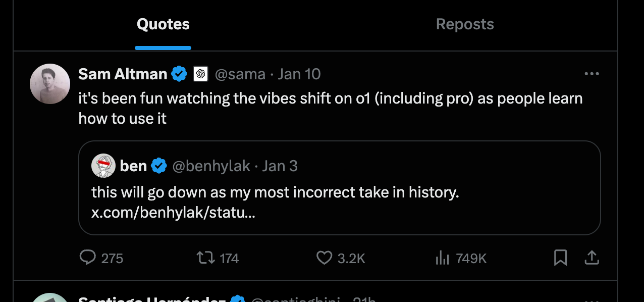Click the OpenAI affiliation badge
644x302 pixels.
pyautogui.click(x=200, y=74)
